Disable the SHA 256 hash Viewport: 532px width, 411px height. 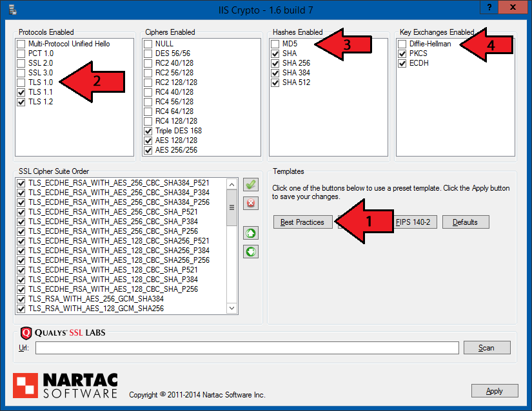point(275,63)
